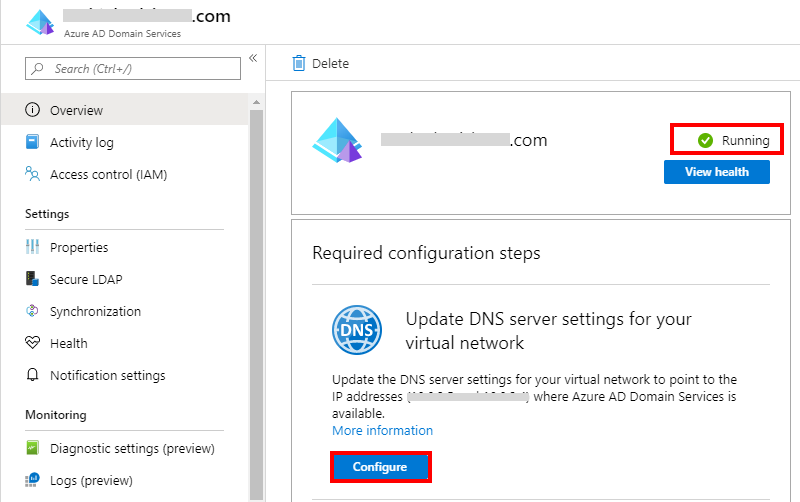Click the domain pyramid icon in overview card
800x502 pixels.
click(x=337, y=140)
